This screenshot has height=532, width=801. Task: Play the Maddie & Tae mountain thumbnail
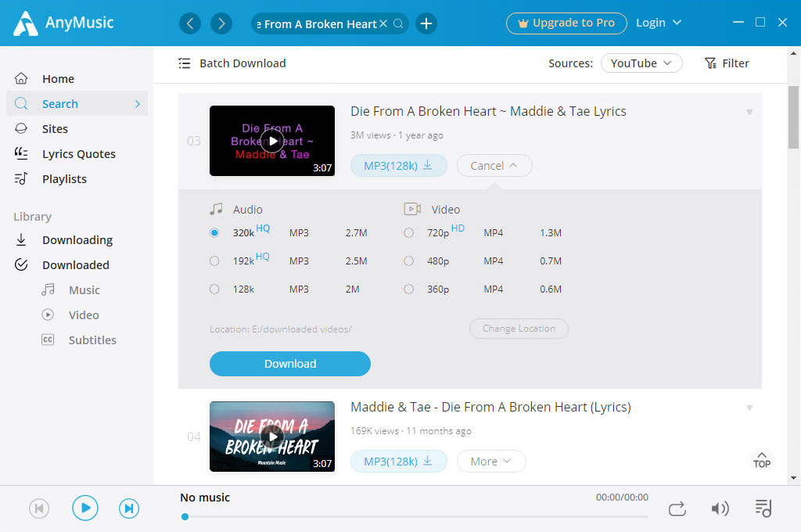click(272, 437)
